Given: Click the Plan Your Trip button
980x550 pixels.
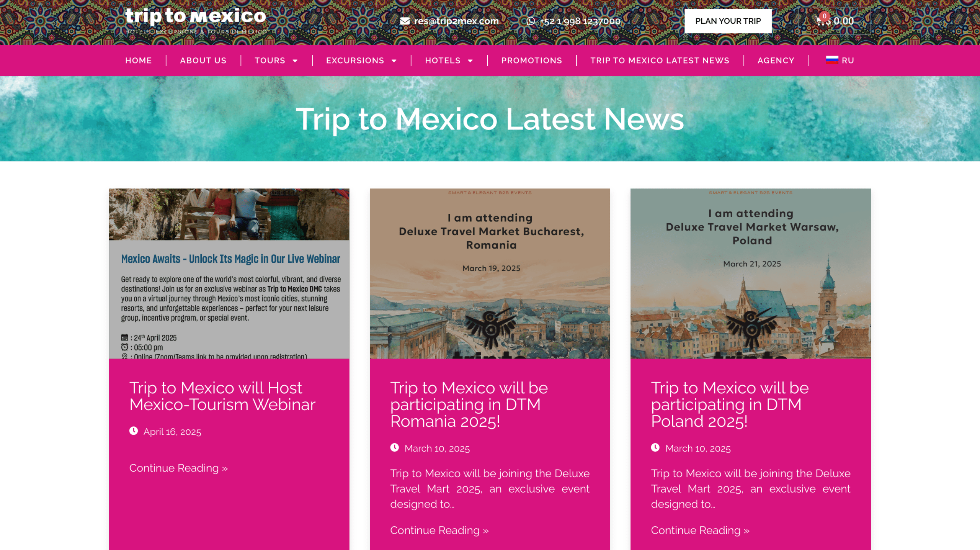Looking at the screenshot, I should pyautogui.click(x=728, y=21).
